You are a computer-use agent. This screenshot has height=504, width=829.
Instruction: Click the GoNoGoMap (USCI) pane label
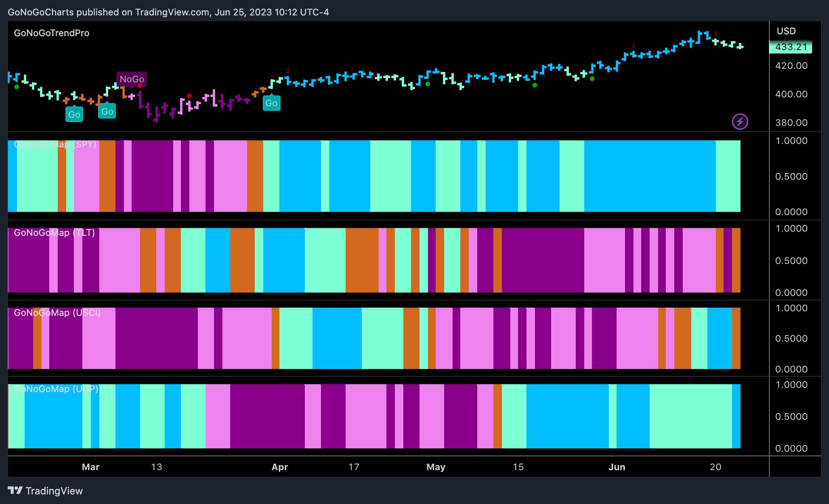pyautogui.click(x=57, y=313)
